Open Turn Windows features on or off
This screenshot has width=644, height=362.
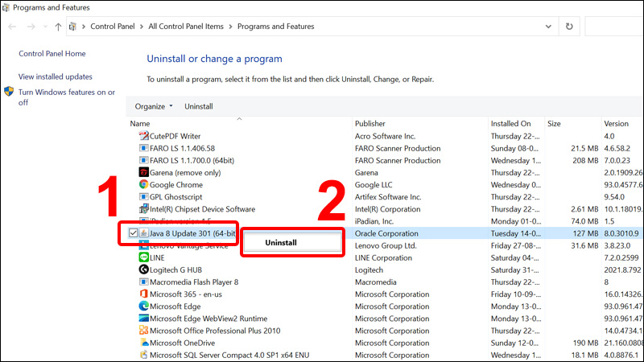pos(67,97)
